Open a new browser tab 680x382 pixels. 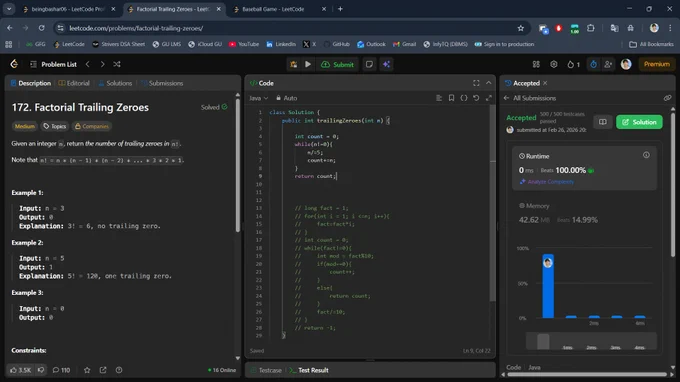pyautogui.click(x=340, y=9)
